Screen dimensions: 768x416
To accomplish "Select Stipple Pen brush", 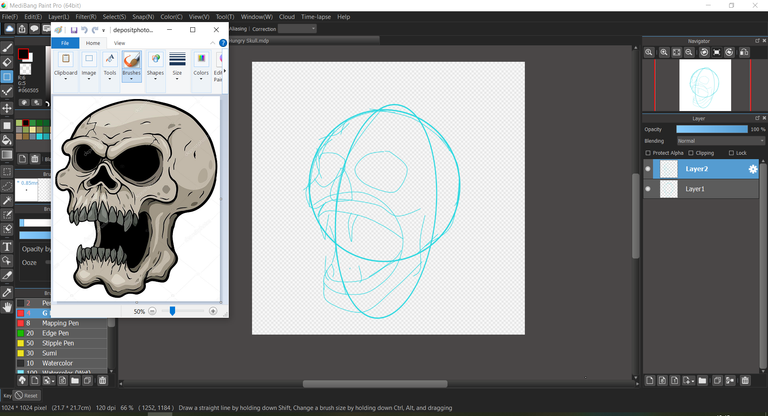I will coord(61,343).
